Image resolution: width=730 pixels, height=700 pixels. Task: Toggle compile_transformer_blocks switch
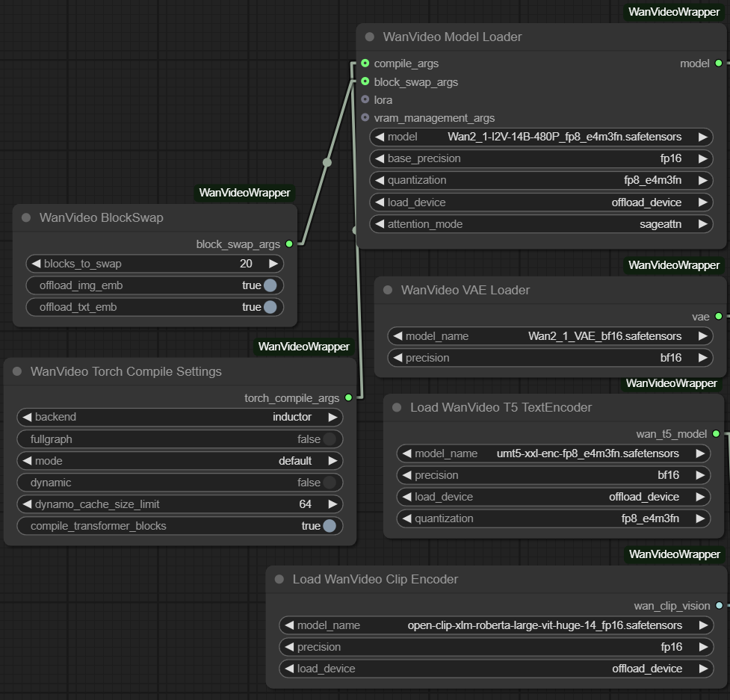(x=330, y=526)
